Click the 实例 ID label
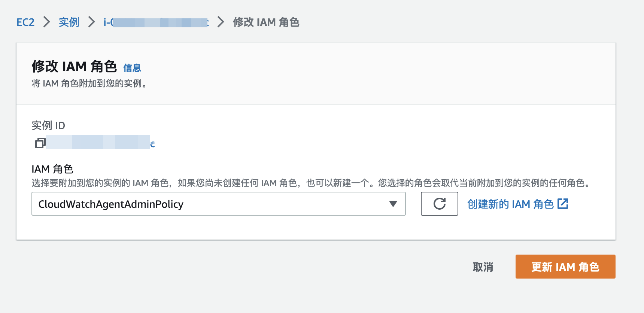The height and width of the screenshot is (313, 644). click(48, 125)
